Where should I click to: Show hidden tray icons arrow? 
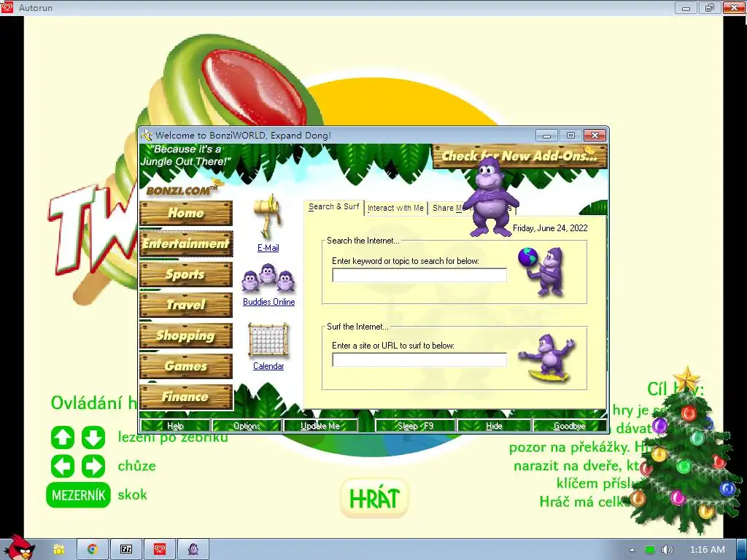coord(632,550)
